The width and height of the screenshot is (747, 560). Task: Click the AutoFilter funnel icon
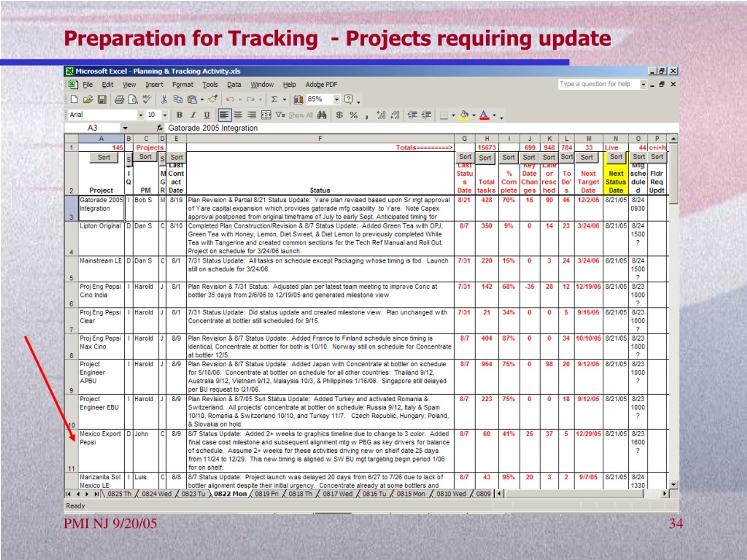(280, 115)
